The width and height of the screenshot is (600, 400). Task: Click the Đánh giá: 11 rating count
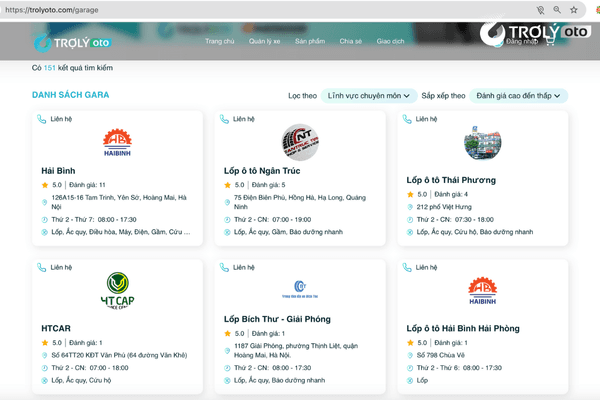pyautogui.click(x=87, y=185)
